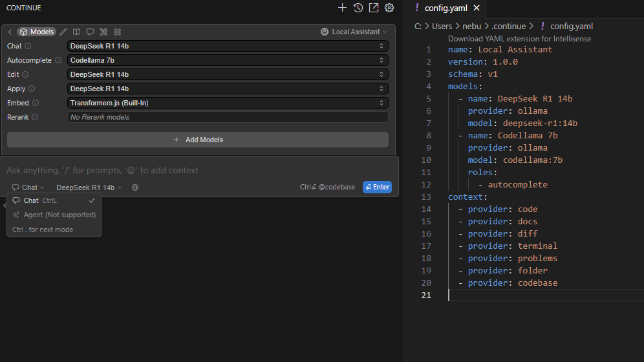Click the @ add context icon
This screenshot has width=644, height=362.
pyautogui.click(x=134, y=187)
